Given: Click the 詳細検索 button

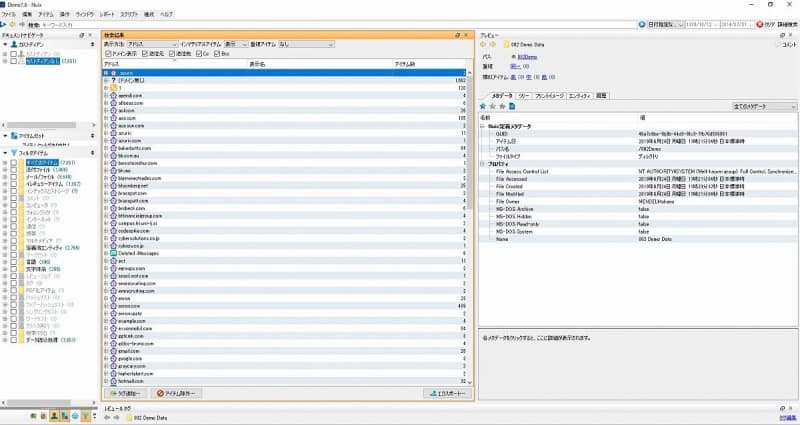Looking at the screenshot, I should (788, 24).
